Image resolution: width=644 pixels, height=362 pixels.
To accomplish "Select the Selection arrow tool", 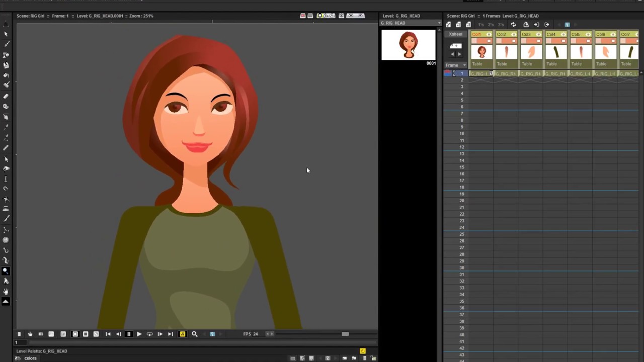I will point(6,34).
